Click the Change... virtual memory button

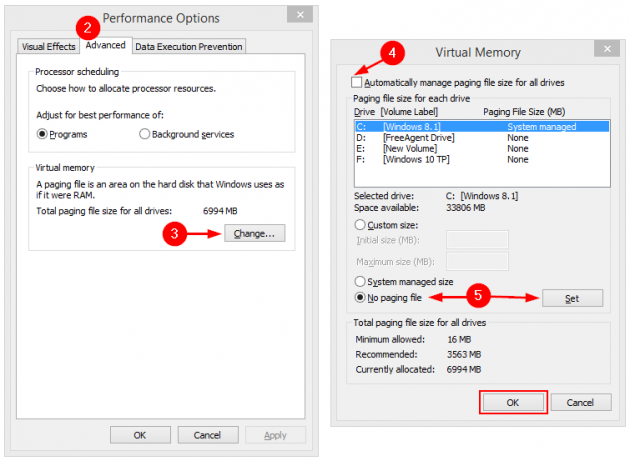point(255,233)
